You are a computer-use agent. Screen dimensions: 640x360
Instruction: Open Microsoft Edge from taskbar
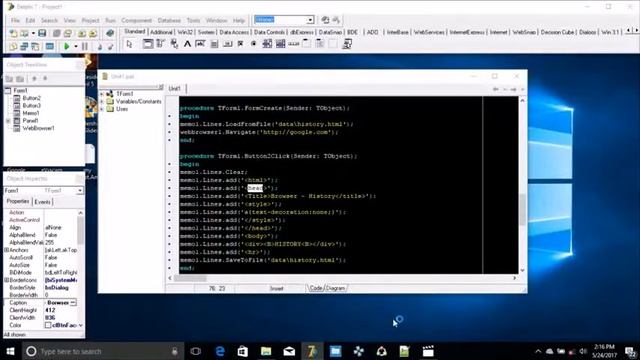tap(220, 351)
